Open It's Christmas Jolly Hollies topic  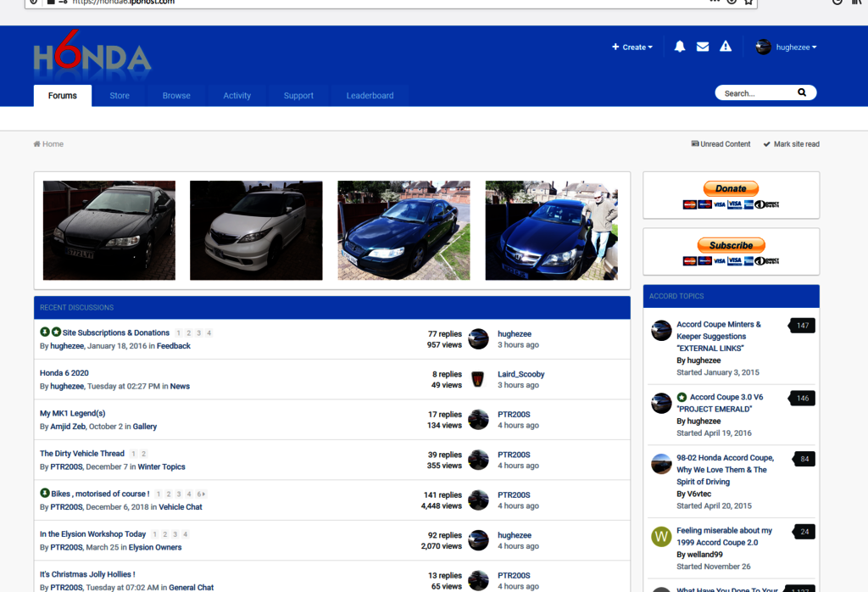[87, 574]
